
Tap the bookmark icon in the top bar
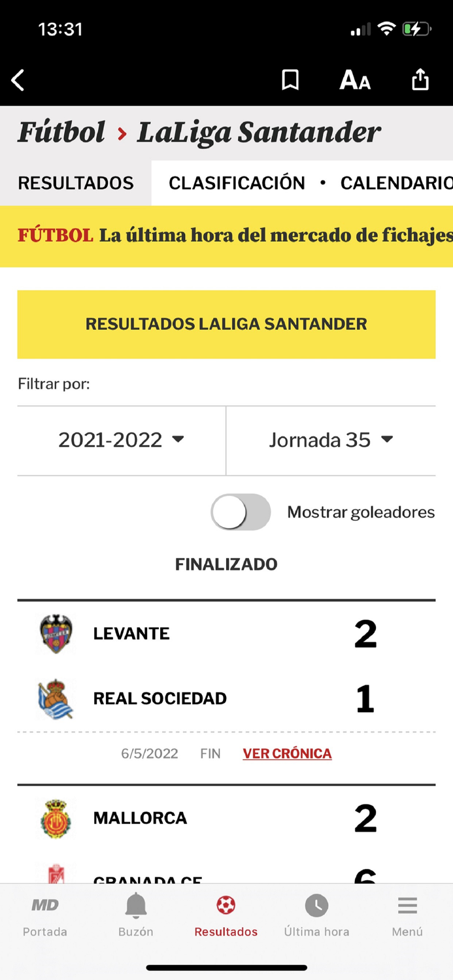click(x=290, y=80)
